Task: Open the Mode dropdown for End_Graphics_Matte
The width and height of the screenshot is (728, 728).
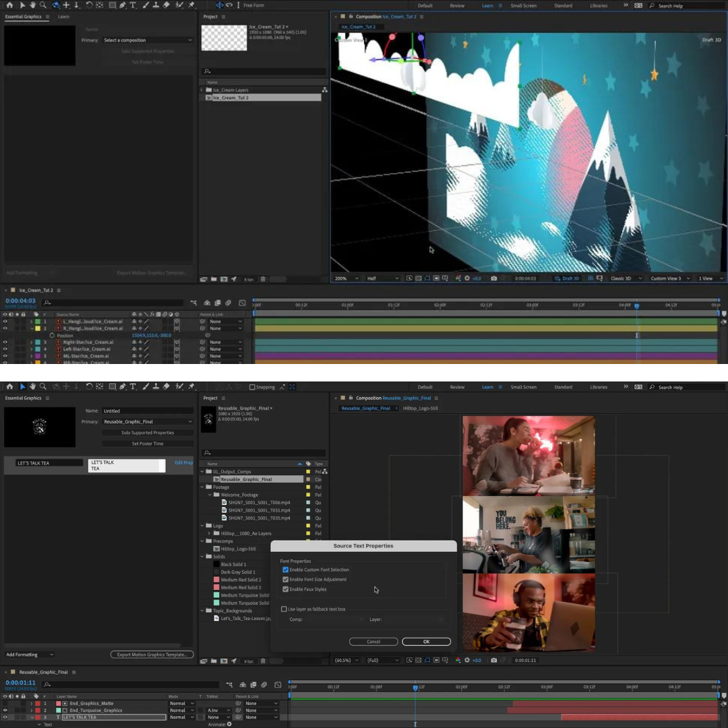Action: click(x=181, y=703)
